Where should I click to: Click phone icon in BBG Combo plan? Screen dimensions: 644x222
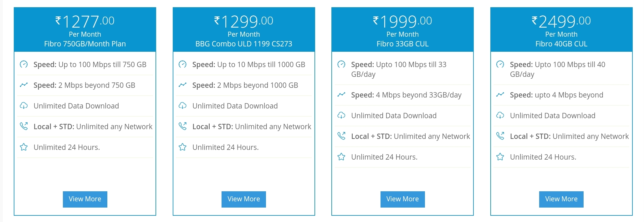182,126
